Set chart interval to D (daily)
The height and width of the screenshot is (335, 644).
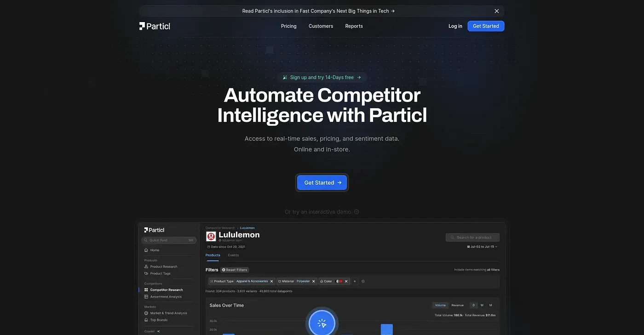click(474, 305)
